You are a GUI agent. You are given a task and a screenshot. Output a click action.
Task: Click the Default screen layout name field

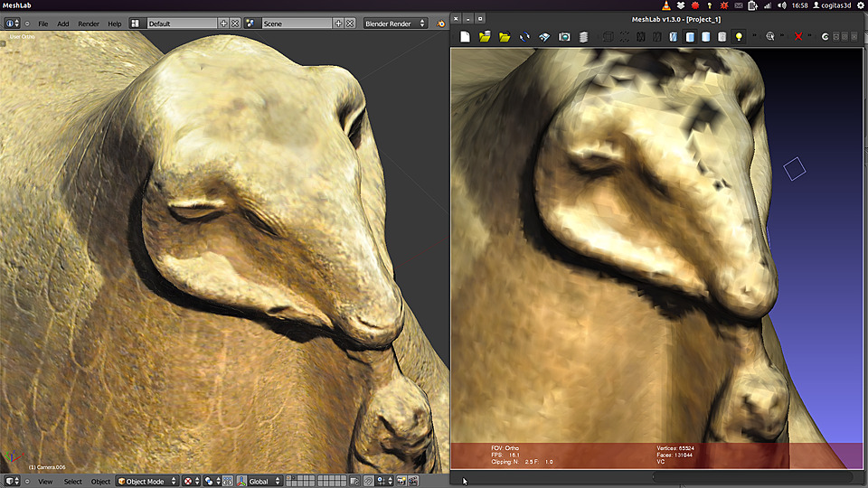[182, 23]
